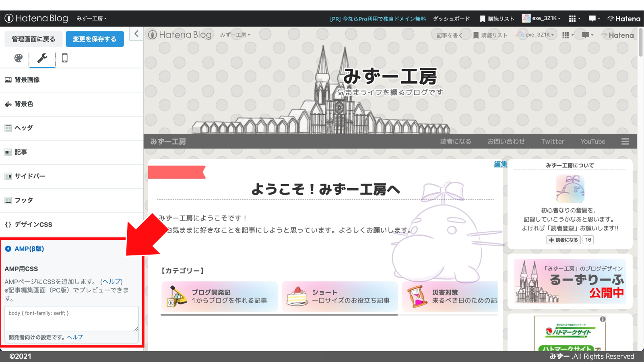Expand the ヘッダ section

[72, 128]
